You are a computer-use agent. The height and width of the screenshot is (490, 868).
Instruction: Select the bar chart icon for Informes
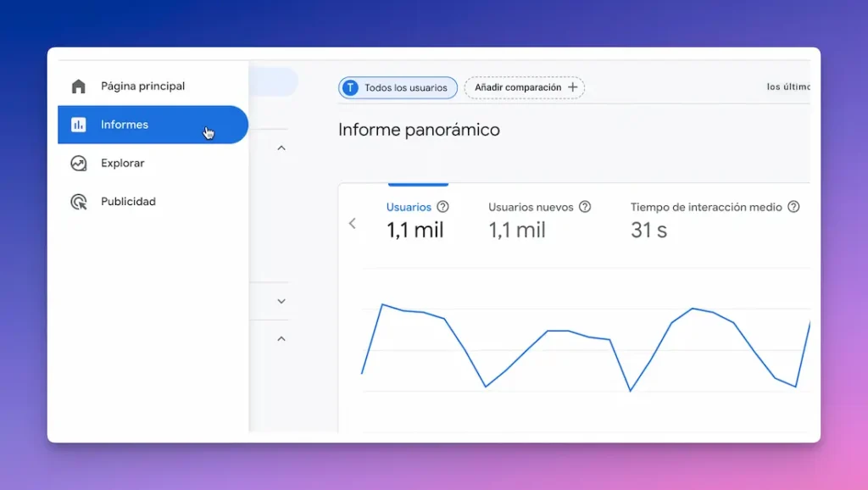[78, 124]
